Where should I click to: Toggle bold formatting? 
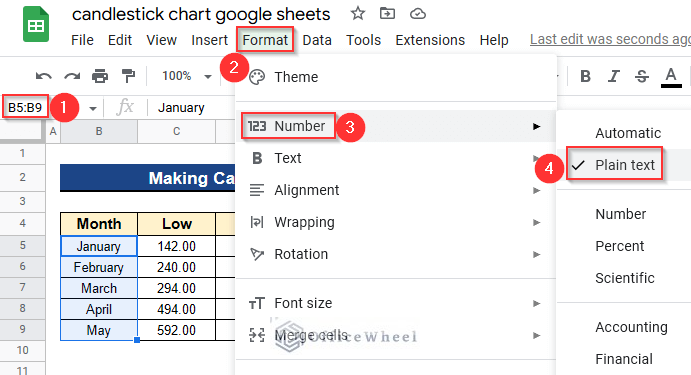click(585, 76)
